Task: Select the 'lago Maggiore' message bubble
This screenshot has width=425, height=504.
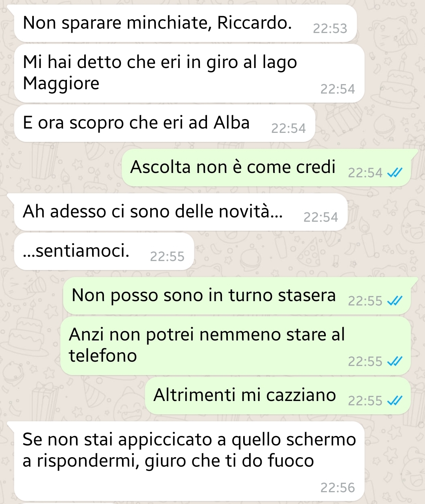Action: (x=189, y=73)
